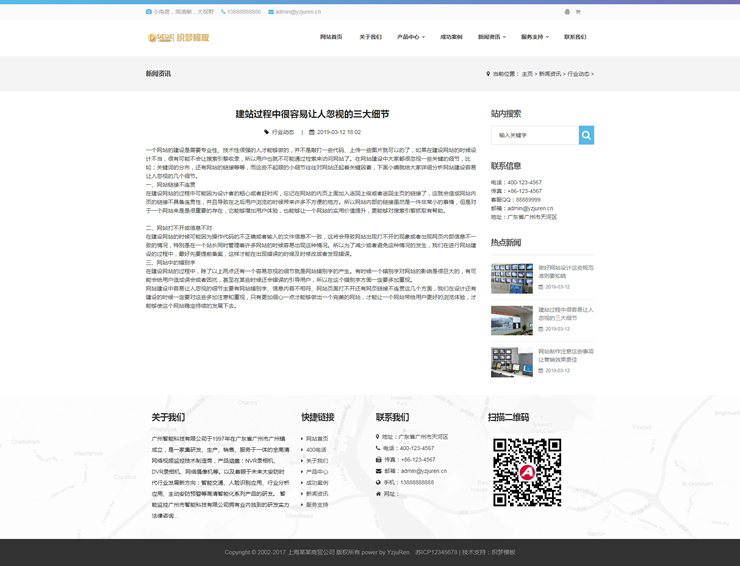Click 主页 link in the breadcrumb
Screen dimensions: 740x566
[x=527, y=74]
